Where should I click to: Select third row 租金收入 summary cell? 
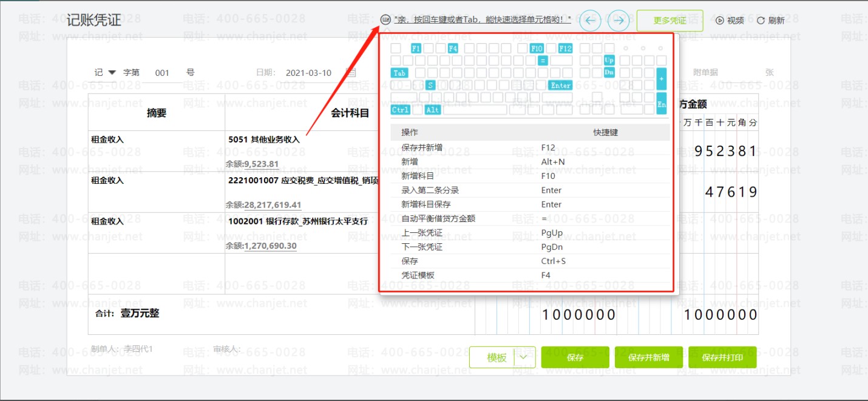point(157,232)
